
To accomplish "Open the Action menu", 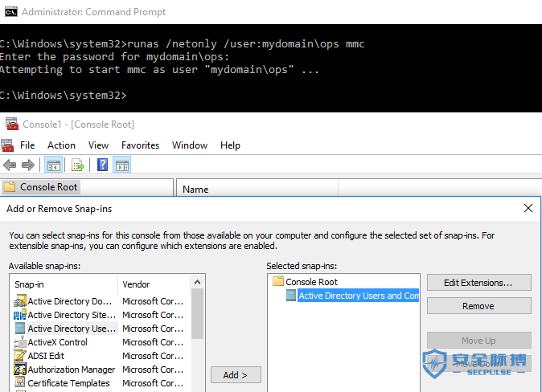I will [61, 145].
